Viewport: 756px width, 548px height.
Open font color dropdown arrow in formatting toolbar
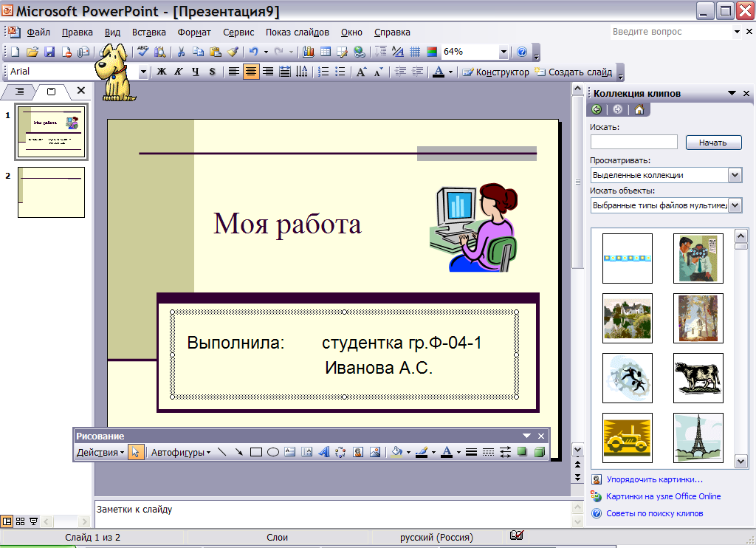[x=451, y=72]
